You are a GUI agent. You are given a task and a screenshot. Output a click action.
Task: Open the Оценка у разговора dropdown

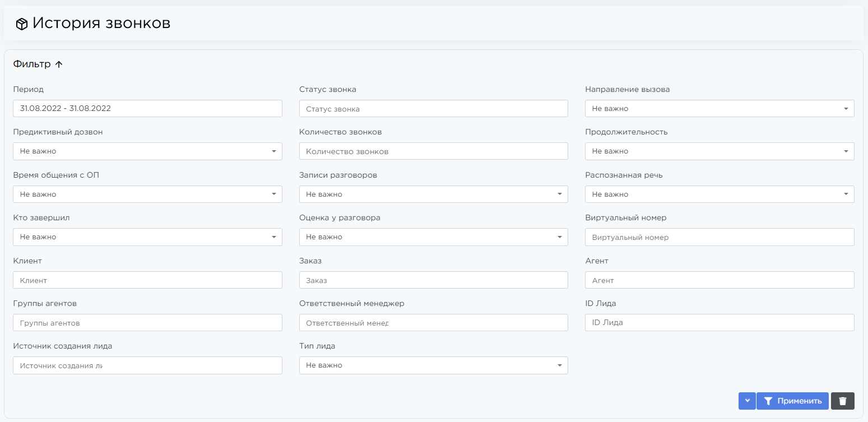coord(433,237)
